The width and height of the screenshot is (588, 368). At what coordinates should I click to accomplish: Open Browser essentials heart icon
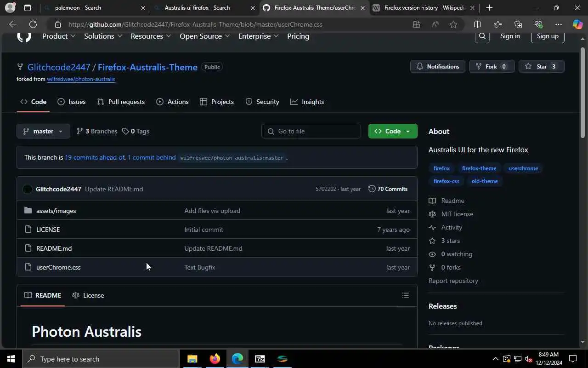click(x=538, y=24)
